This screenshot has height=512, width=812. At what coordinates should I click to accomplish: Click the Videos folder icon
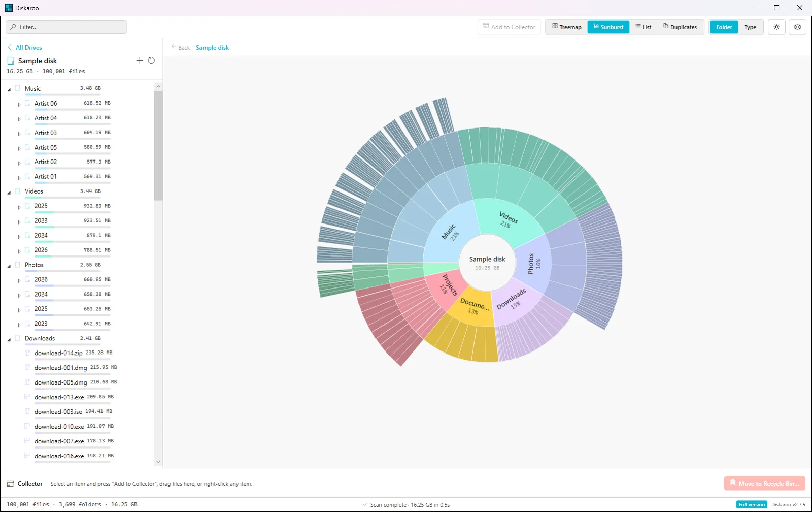tap(18, 191)
